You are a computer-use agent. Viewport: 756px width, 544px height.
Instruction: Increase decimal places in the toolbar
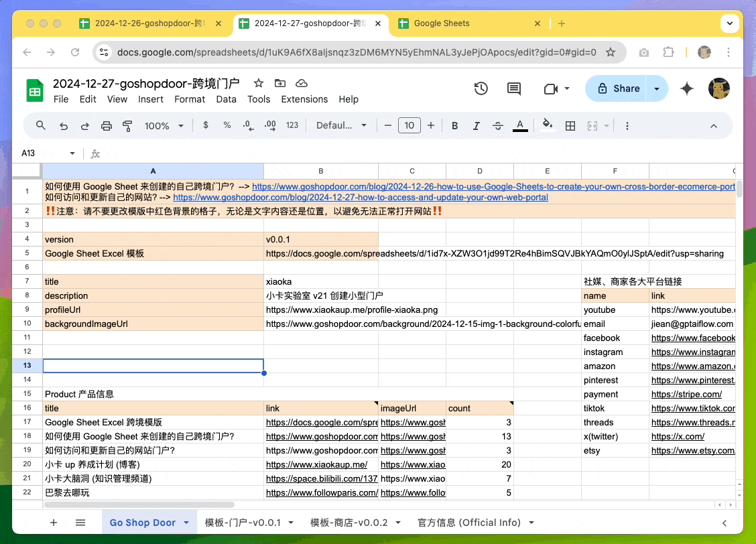click(x=271, y=126)
